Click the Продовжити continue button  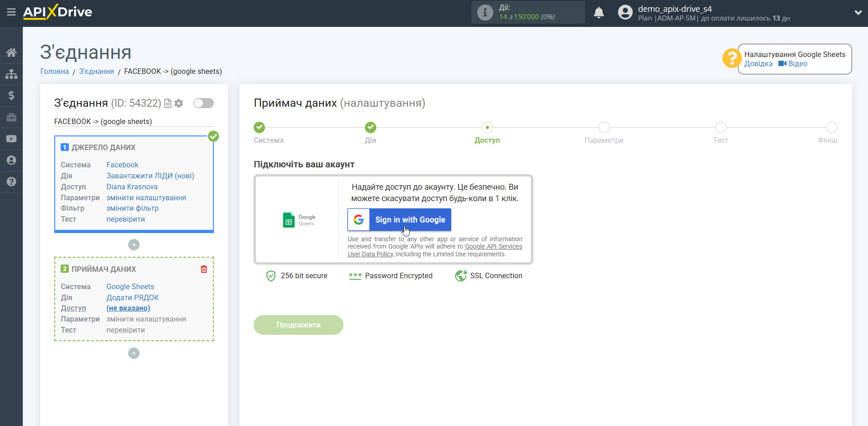click(x=298, y=325)
